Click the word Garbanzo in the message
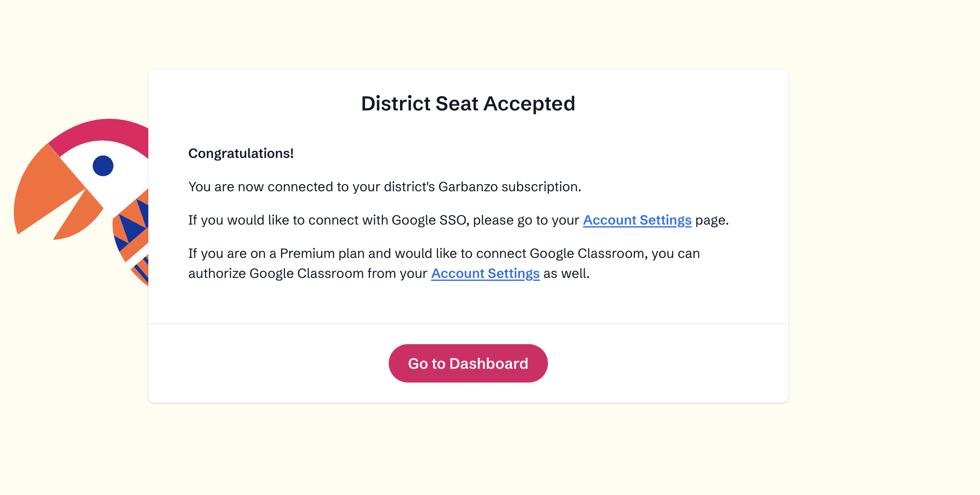 coord(468,187)
